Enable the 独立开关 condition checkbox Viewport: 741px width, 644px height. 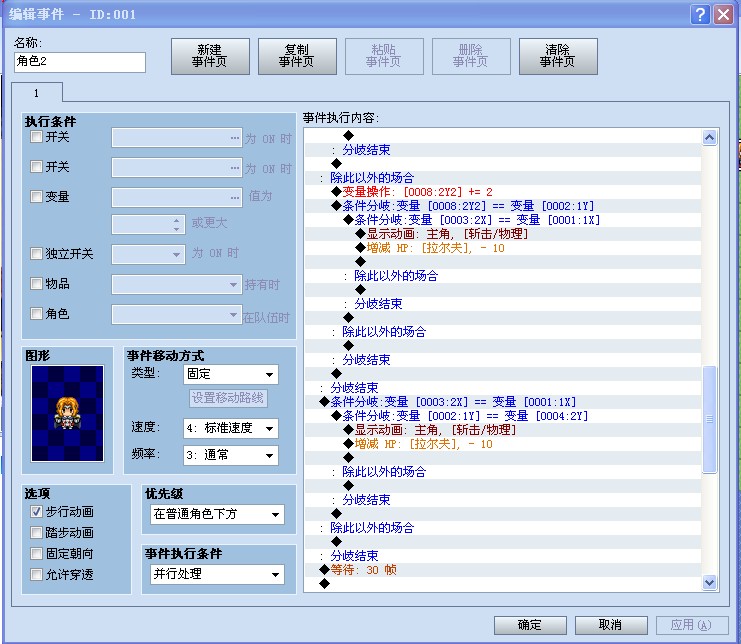click(36, 254)
